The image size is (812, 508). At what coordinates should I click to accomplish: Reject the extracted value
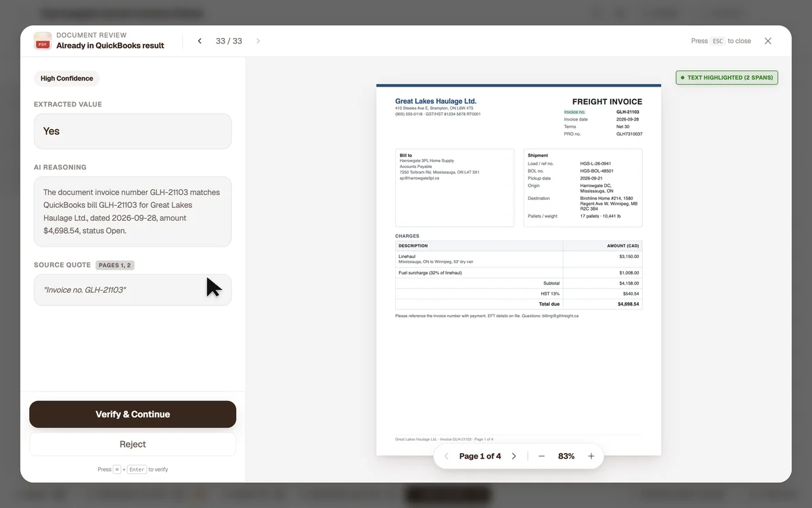(x=133, y=444)
